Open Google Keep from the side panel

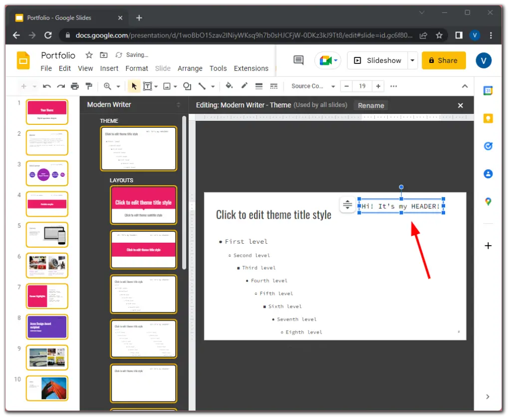[488, 118]
